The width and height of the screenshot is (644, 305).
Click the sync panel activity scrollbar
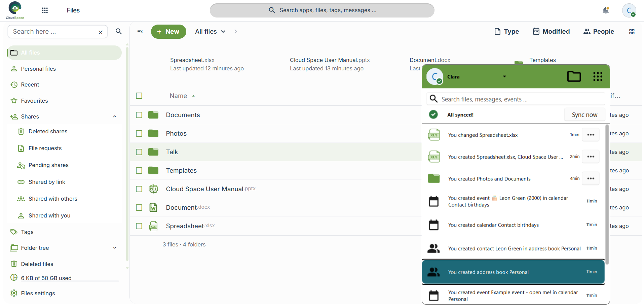pos(607,195)
